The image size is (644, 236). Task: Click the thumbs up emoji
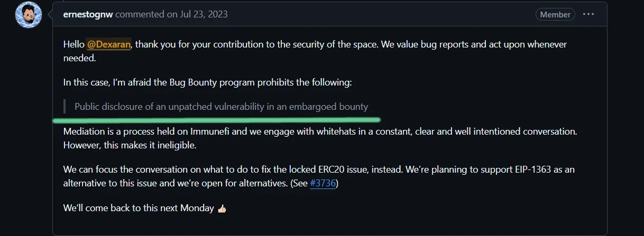click(x=222, y=209)
